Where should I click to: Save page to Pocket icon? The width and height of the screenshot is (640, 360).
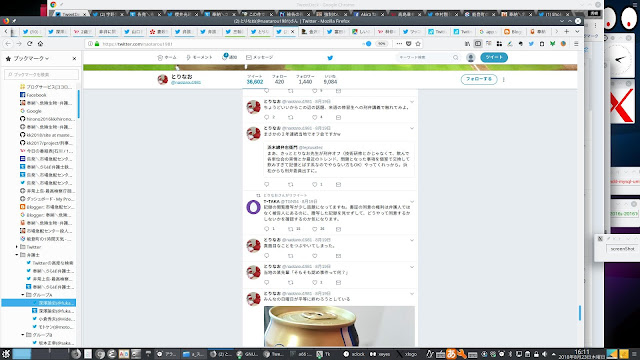(408, 44)
